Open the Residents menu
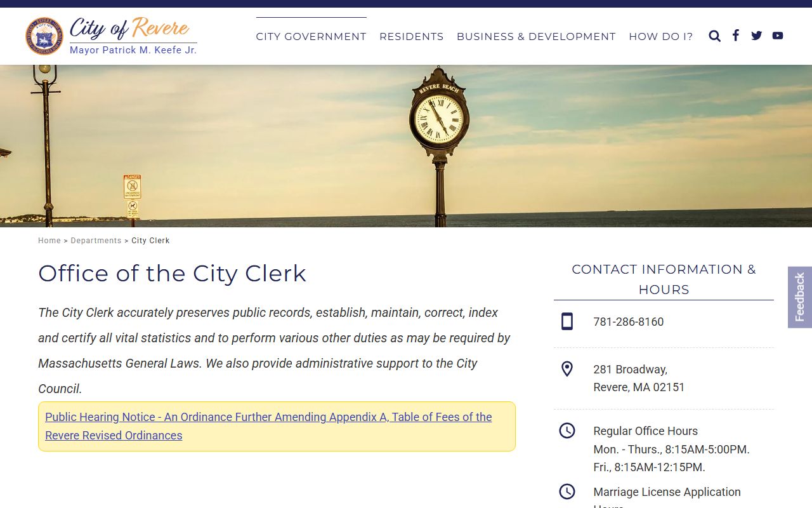Screen dimensions: 812x508 [412, 36]
